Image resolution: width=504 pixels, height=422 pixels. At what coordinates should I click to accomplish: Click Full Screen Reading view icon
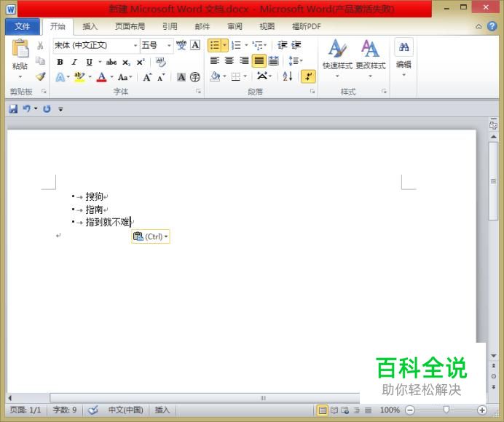point(334,410)
